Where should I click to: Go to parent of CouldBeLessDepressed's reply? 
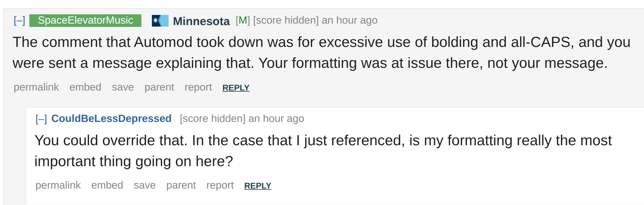181,185
